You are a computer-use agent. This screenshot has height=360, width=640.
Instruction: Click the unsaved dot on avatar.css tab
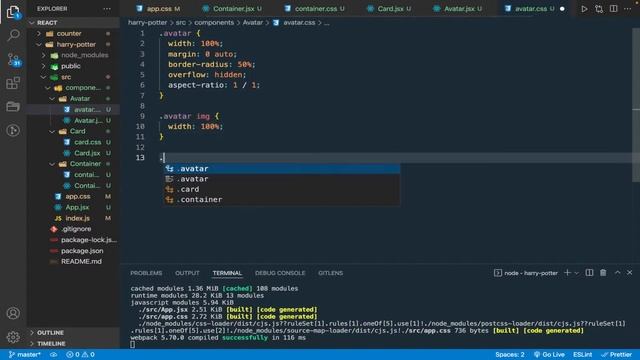click(x=562, y=9)
